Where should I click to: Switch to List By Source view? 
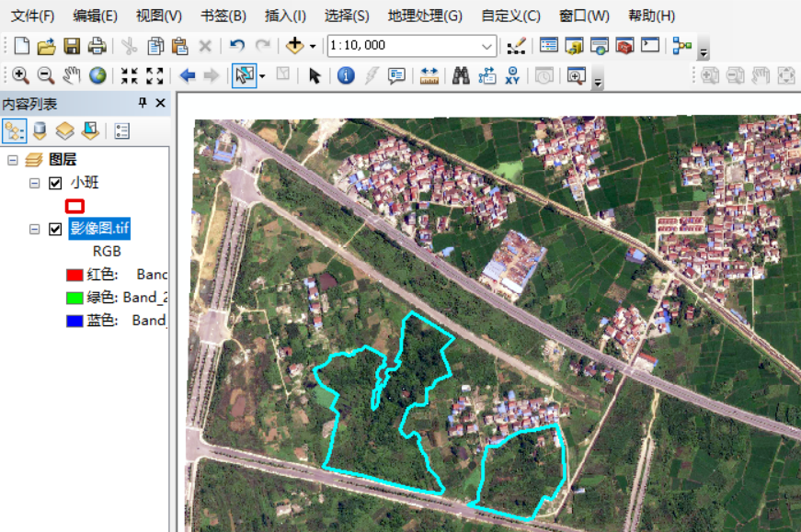pos(40,130)
